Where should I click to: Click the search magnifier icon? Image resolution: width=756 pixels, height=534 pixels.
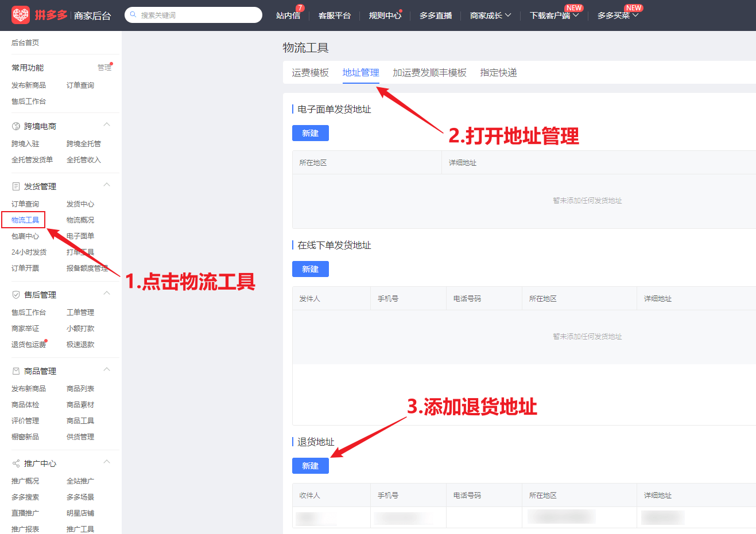click(133, 15)
